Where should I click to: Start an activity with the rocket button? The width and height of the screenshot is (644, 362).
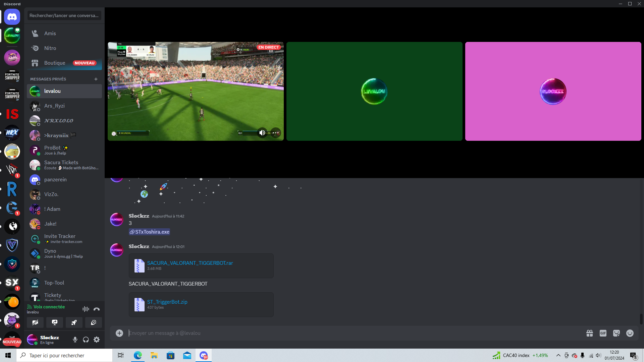(x=74, y=322)
